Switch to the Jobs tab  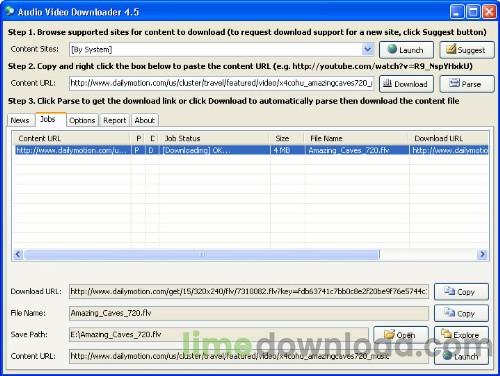coord(50,119)
